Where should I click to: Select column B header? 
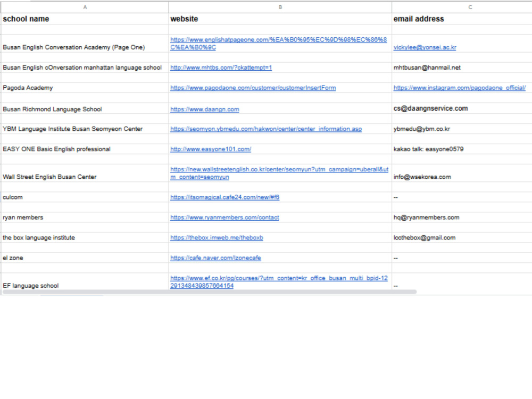[x=280, y=7]
